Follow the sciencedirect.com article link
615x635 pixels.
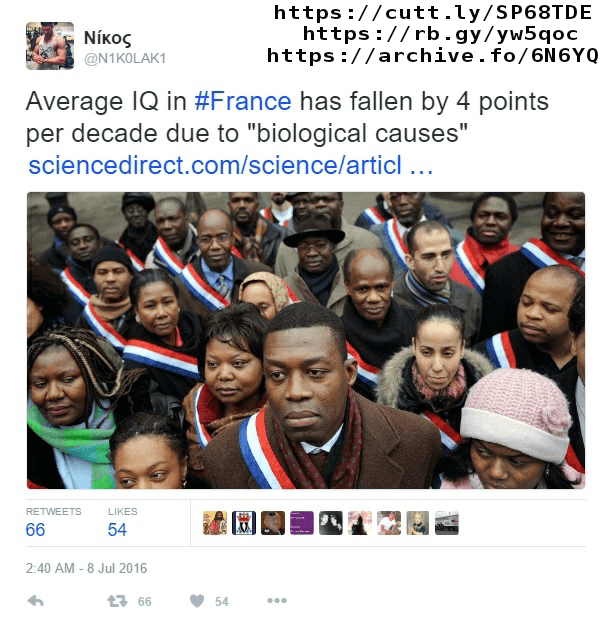[x=231, y=166]
